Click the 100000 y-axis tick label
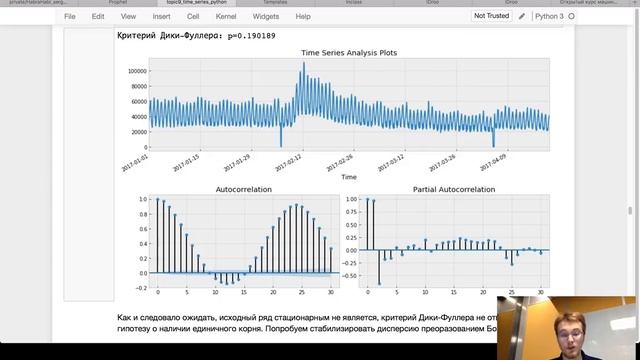Image resolution: width=640 pixels, height=360 pixels. [137, 71]
